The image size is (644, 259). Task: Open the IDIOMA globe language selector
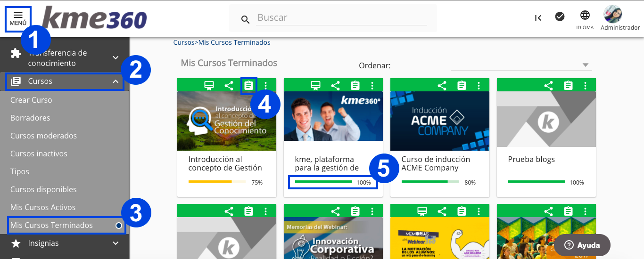[x=585, y=20]
